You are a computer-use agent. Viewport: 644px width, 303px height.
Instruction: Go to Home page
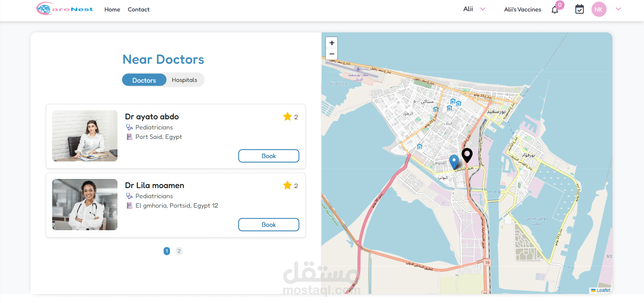[x=112, y=9]
